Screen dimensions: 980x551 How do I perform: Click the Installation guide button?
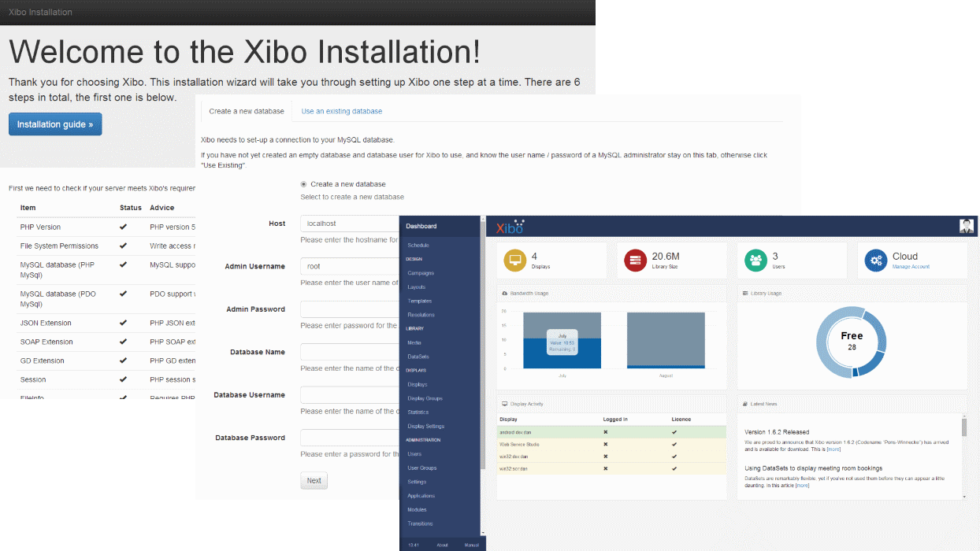(x=55, y=124)
